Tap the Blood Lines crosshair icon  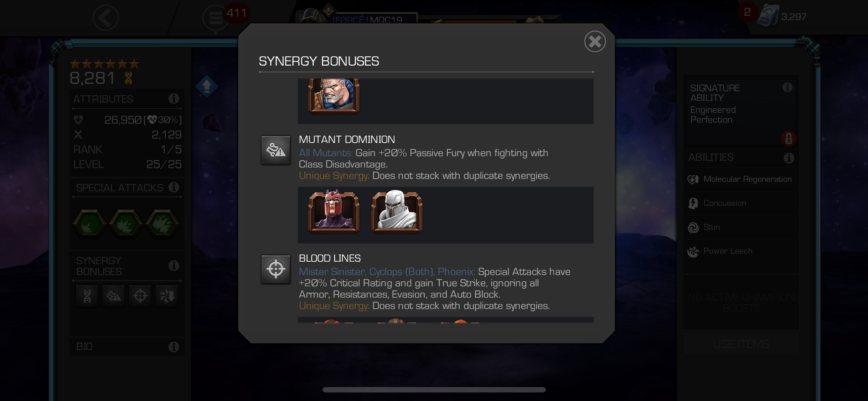pos(275,269)
